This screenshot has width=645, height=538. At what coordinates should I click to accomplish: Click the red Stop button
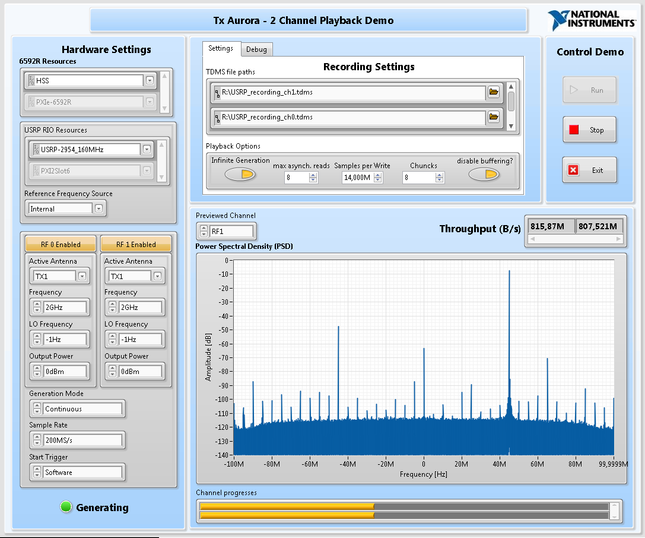click(x=589, y=130)
